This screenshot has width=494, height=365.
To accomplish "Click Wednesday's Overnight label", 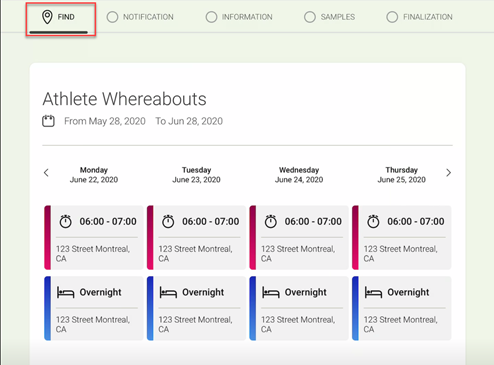I will pyautogui.click(x=306, y=292).
